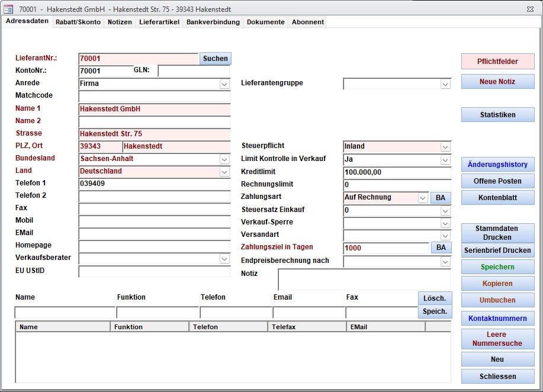
Task: Open the Änderungshistory view
Action: tap(497, 165)
